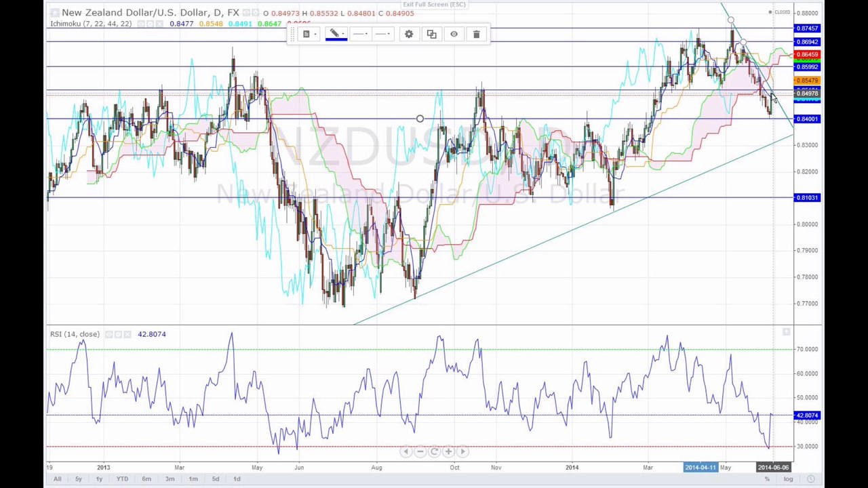Click the market CLOSED status indicator
The width and height of the screenshot is (868, 488).
pos(780,12)
